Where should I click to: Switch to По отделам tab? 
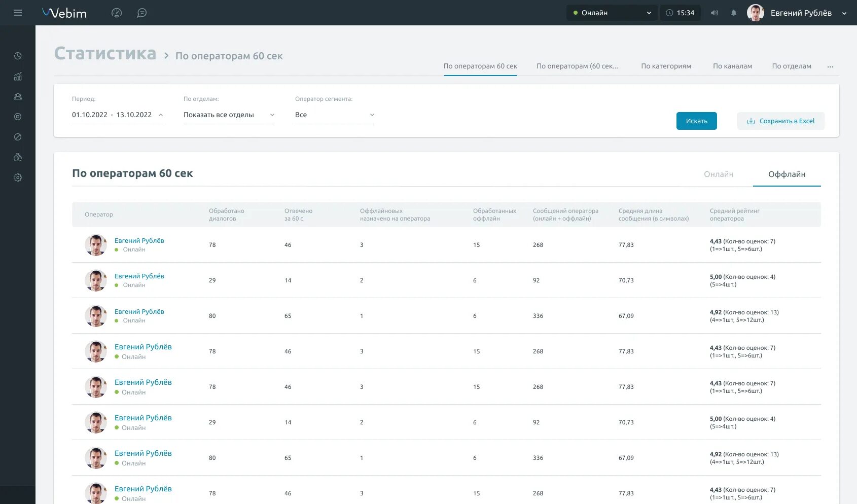pyautogui.click(x=792, y=66)
